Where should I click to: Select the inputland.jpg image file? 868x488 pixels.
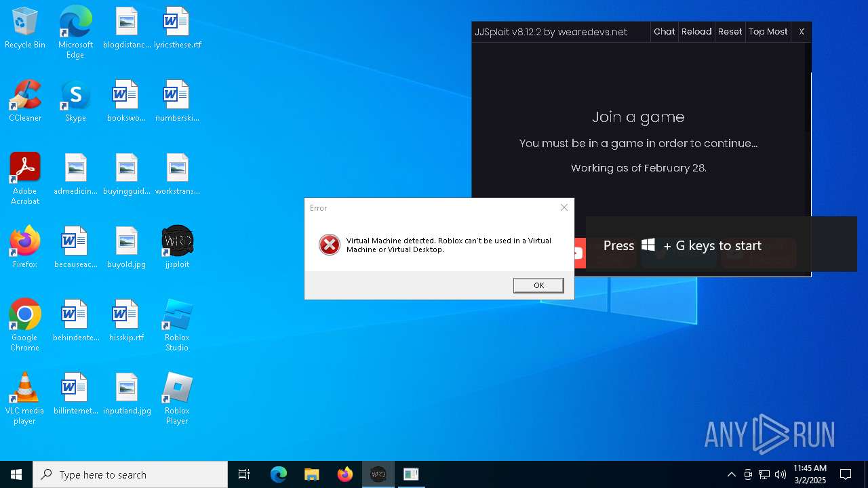click(127, 394)
